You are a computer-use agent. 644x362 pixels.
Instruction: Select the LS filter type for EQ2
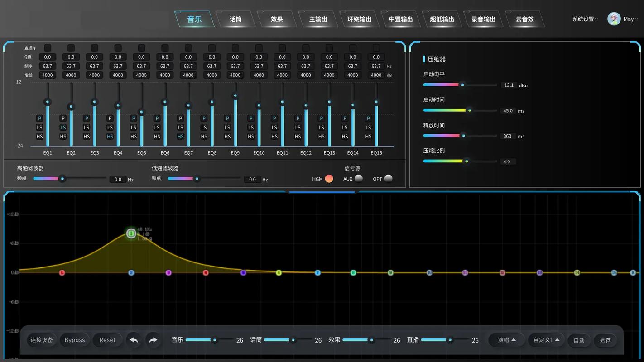63,128
